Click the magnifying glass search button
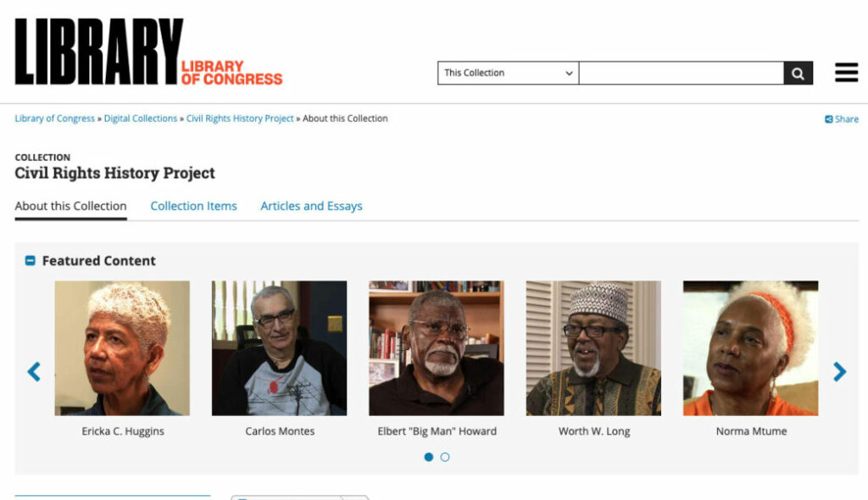The width and height of the screenshot is (868, 500). click(798, 73)
